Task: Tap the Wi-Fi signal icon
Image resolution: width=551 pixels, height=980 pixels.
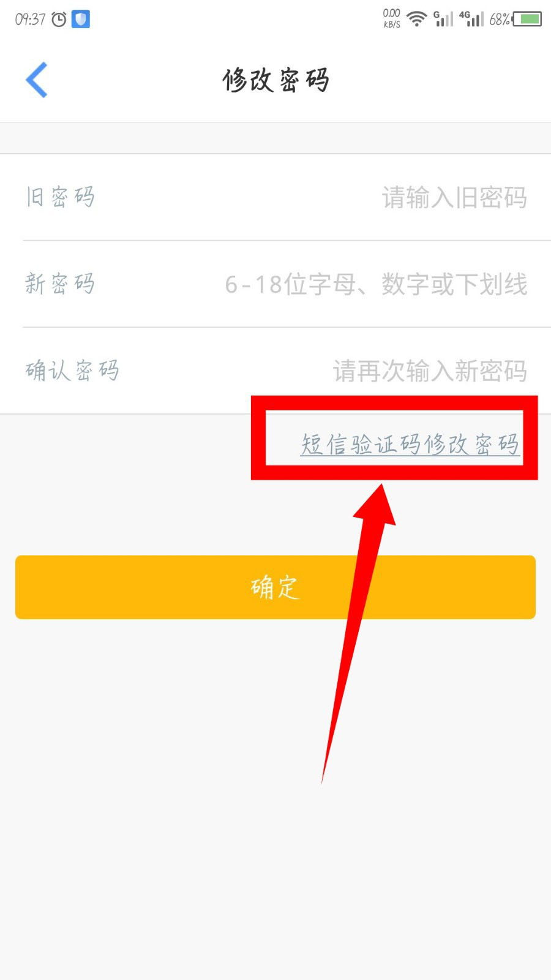Action: pyautogui.click(x=417, y=19)
